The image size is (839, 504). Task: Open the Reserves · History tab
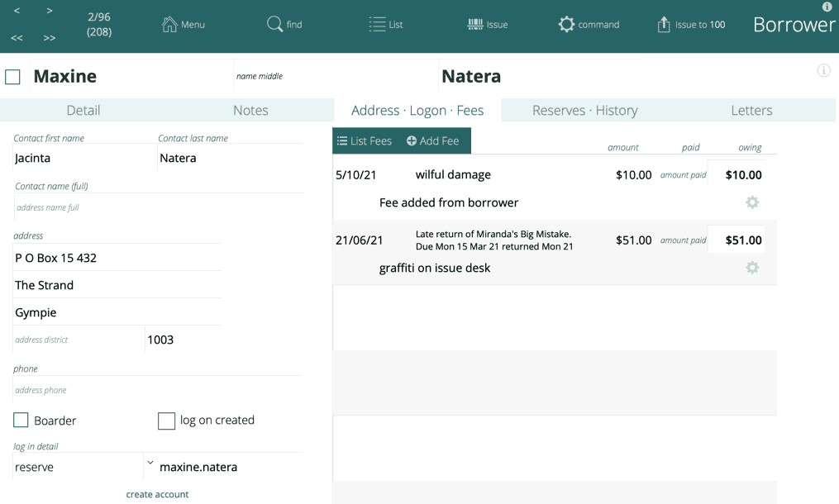pyautogui.click(x=584, y=110)
